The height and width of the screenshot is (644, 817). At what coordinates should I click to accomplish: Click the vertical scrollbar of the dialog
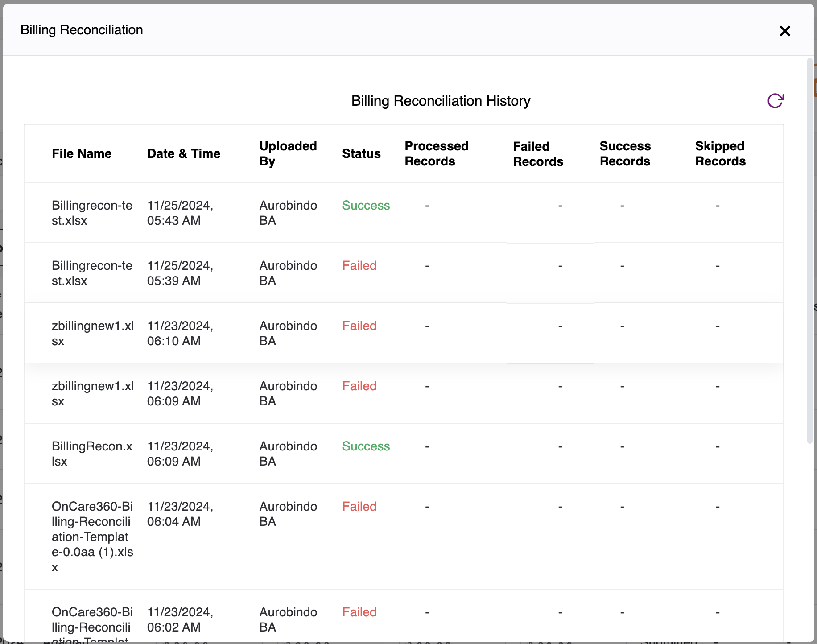tap(810, 251)
